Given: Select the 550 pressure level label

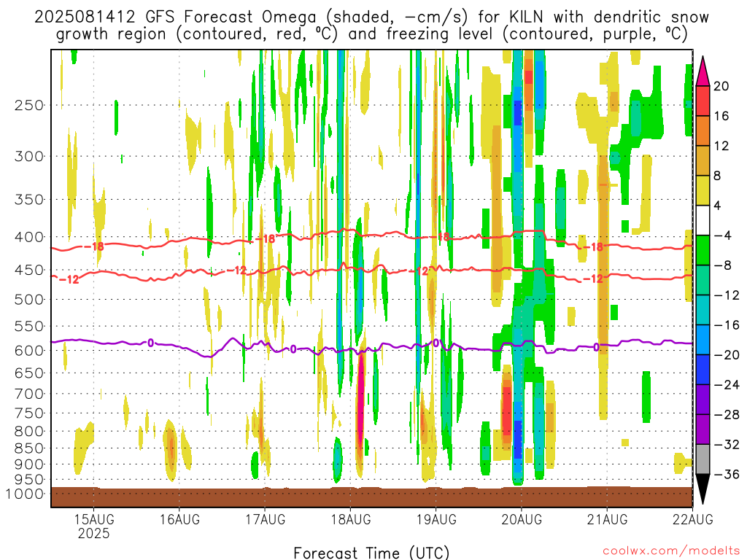Looking at the screenshot, I should (29, 326).
